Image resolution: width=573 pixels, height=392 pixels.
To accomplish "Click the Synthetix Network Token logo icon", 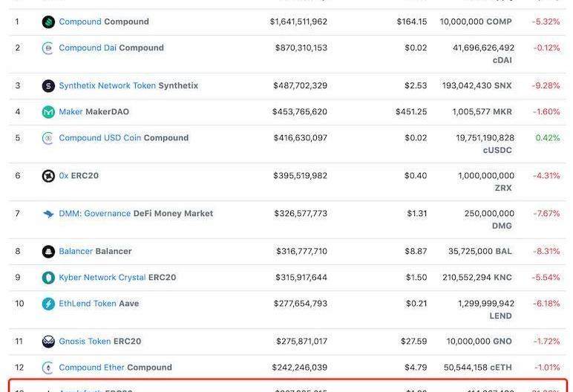I will click(48, 86).
